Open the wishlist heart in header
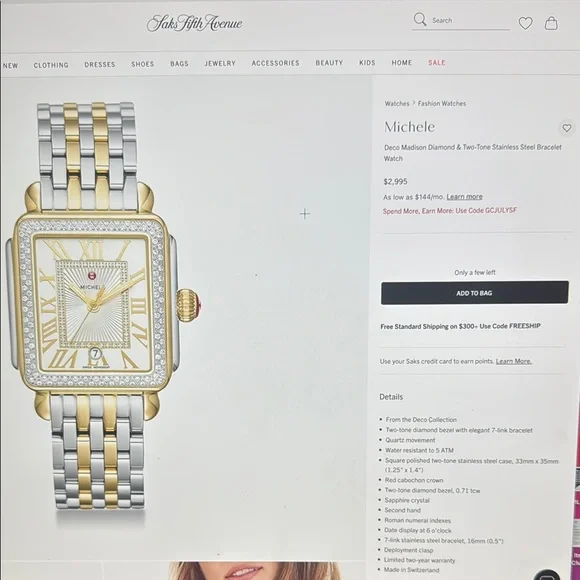The width and height of the screenshot is (580, 580). click(x=525, y=23)
